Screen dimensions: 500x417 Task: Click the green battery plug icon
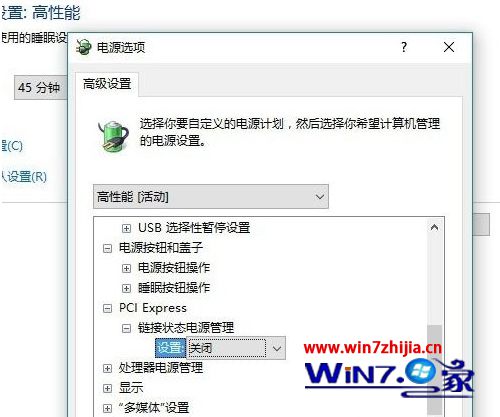pos(113,136)
